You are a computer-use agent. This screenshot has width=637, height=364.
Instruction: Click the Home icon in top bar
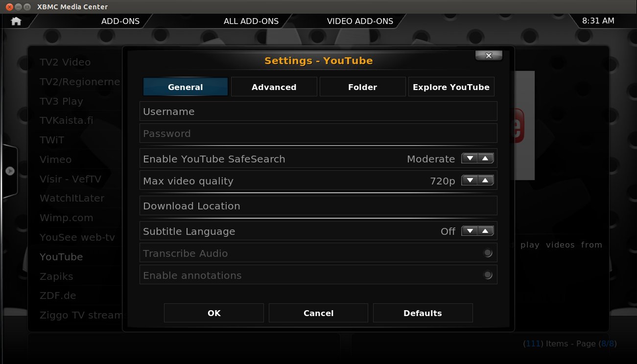tap(16, 21)
